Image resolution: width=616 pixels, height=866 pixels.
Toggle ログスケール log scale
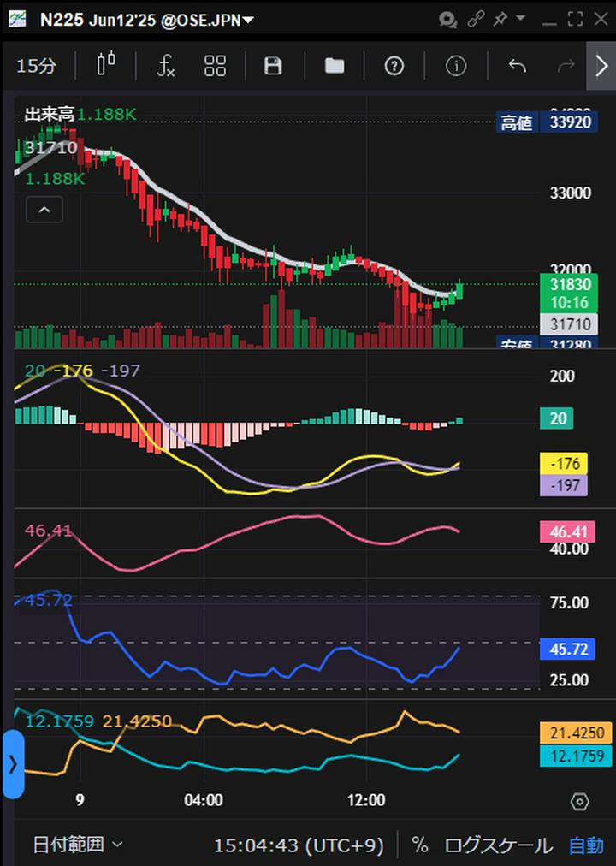click(x=498, y=845)
